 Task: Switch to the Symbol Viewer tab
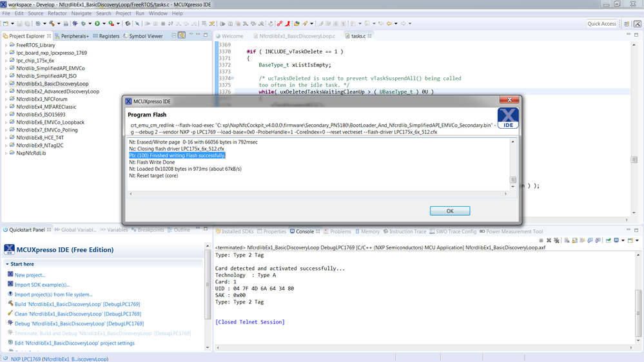tap(143, 36)
